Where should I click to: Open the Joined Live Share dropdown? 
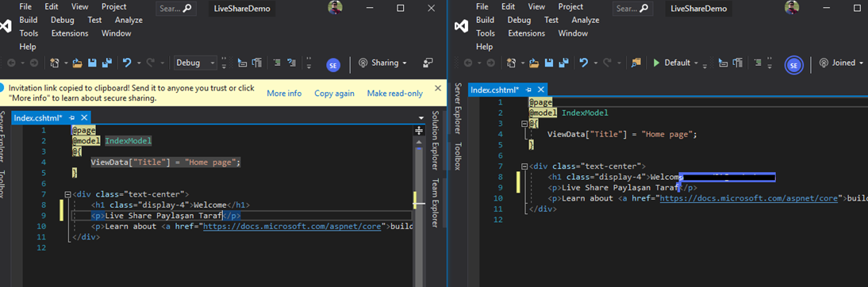tap(842, 63)
